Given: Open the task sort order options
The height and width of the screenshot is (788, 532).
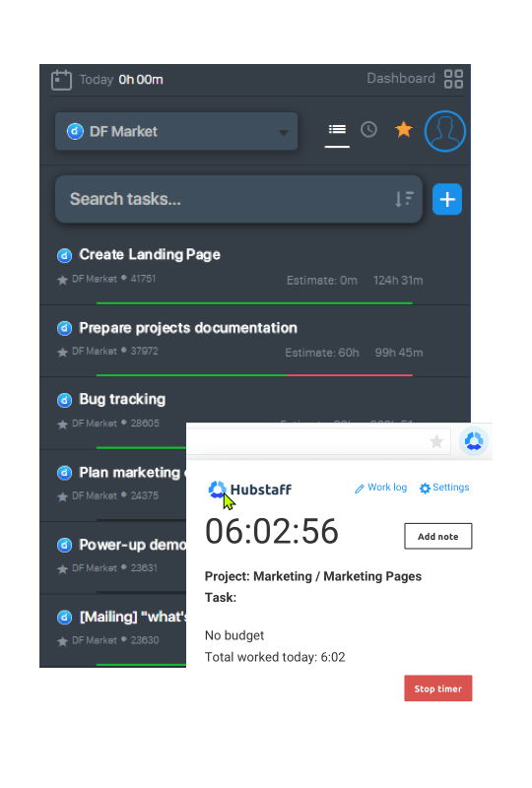Looking at the screenshot, I should 404,199.
